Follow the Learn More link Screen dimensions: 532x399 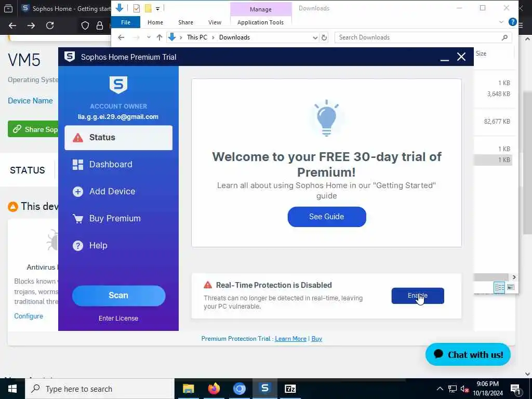tap(291, 339)
